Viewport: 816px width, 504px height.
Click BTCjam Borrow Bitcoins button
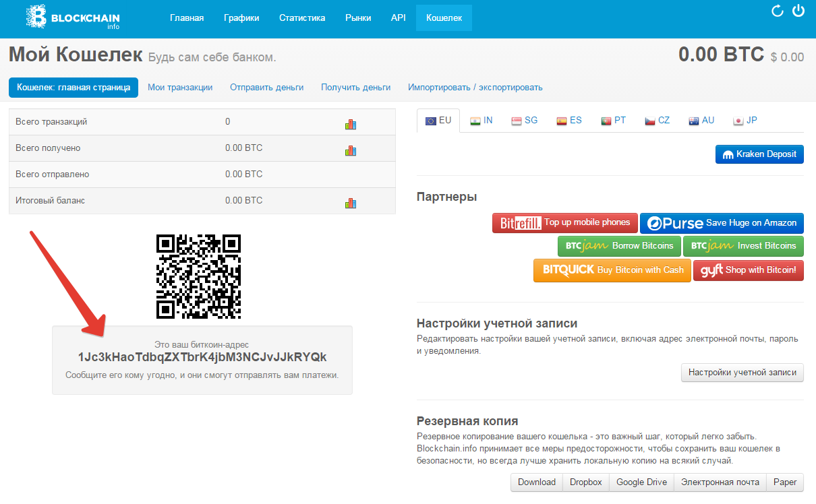tap(619, 246)
